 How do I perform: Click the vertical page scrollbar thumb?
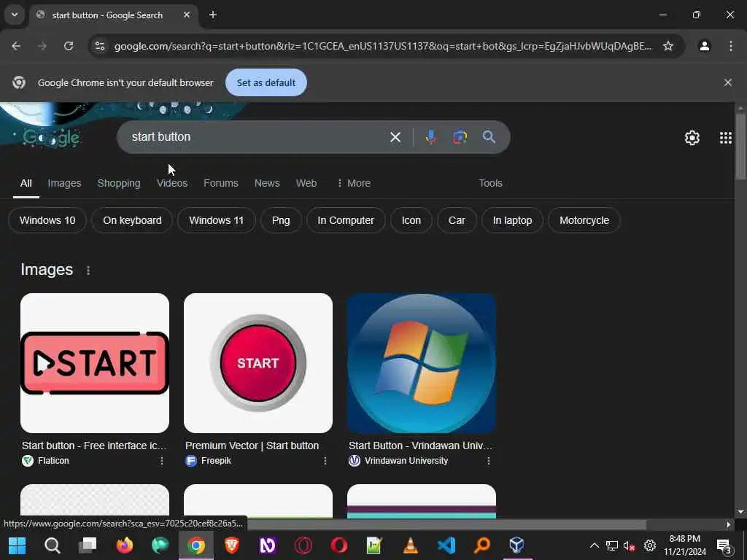[740, 146]
